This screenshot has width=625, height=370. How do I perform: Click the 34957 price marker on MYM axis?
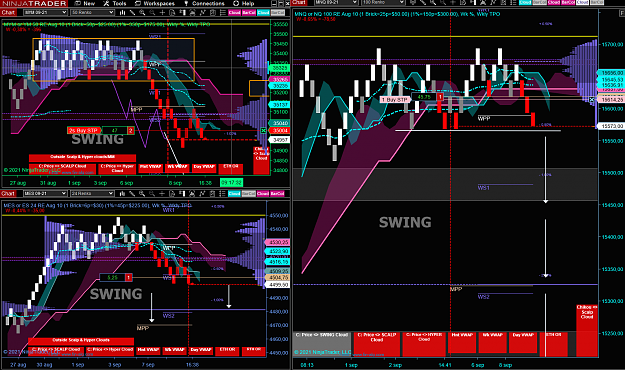(x=280, y=140)
